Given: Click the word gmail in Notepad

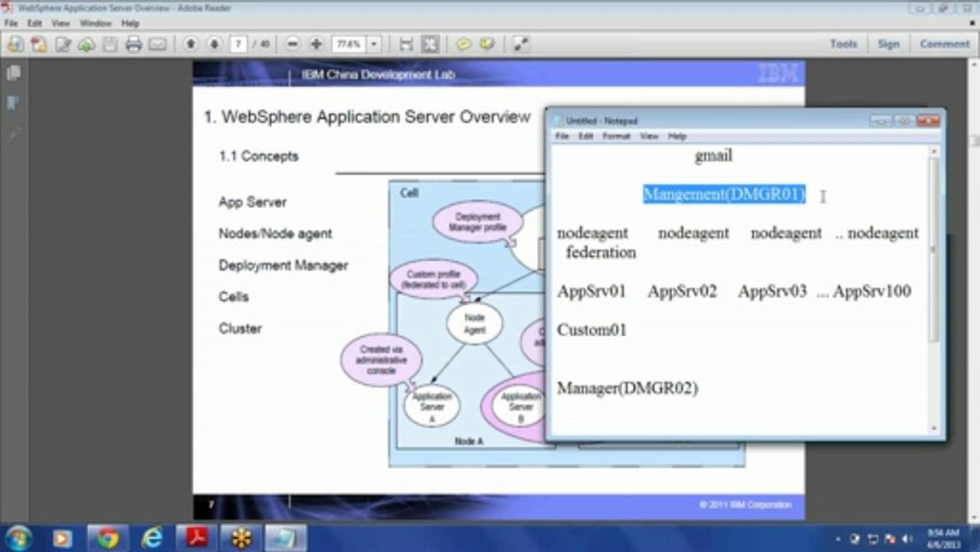Looking at the screenshot, I should (x=713, y=156).
